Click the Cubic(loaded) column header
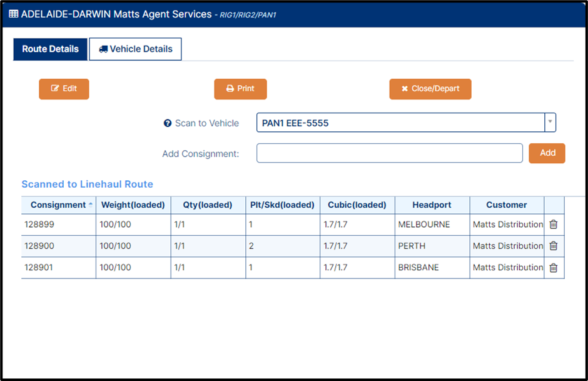588x381 pixels. pyautogui.click(x=357, y=205)
